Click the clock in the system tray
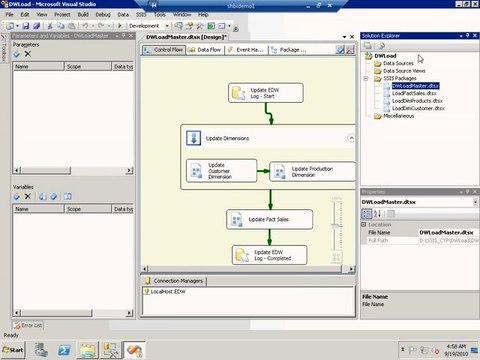The width and height of the screenshot is (480, 360). pyautogui.click(x=456, y=350)
